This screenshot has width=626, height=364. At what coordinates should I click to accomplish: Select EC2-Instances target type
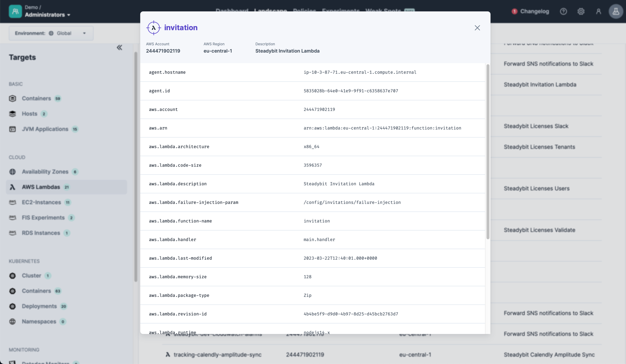coord(41,202)
